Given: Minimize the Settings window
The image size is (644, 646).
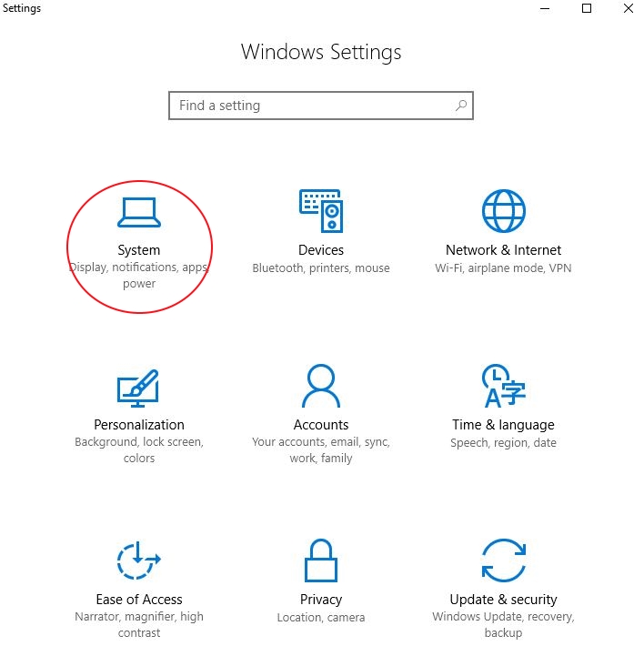Looking at the screenshot, I should [x=545, y=8].
